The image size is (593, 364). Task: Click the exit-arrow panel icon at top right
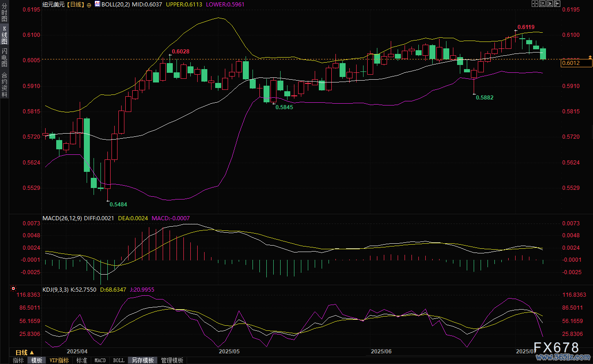coord(557,4)
